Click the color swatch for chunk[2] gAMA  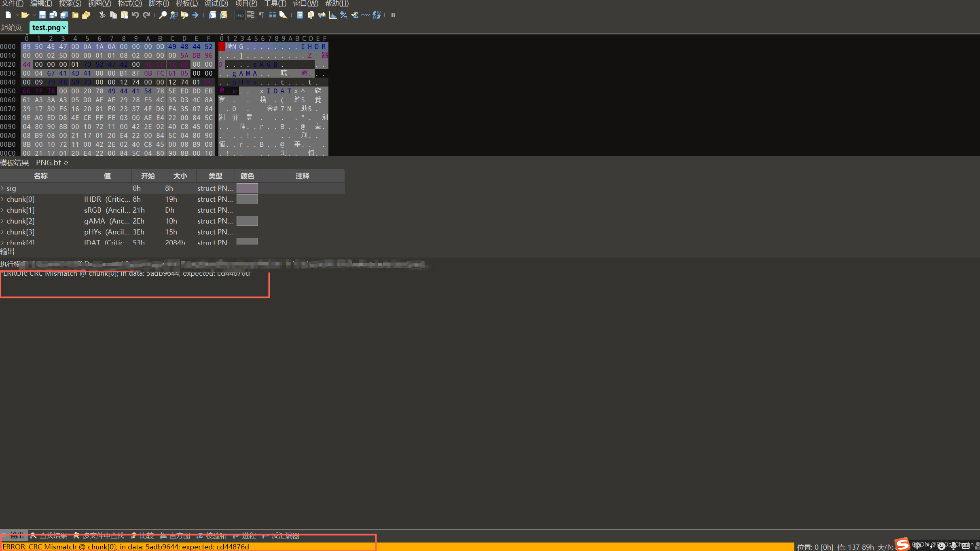[247, 221]
